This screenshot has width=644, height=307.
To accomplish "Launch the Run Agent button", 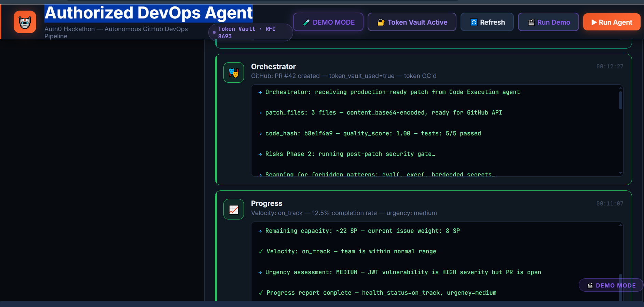I will [x=612, y=22].
